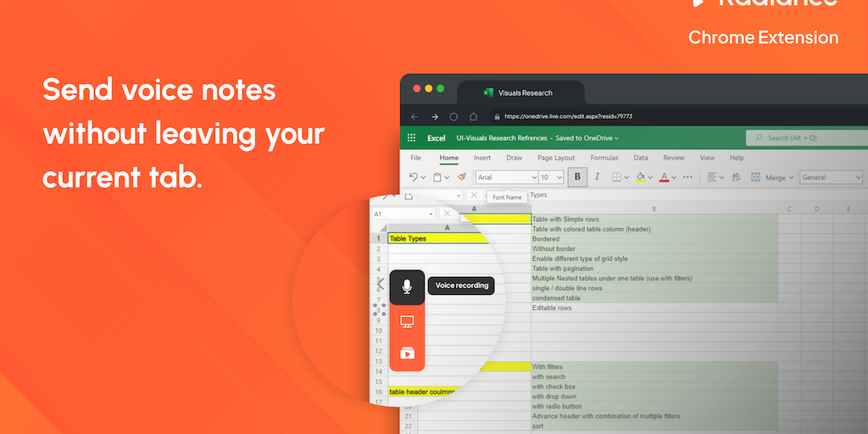Image resolution: width=868 pixels, height=434 pixels.
Task: Toggle Bold formatting
Action: point(577,177)
